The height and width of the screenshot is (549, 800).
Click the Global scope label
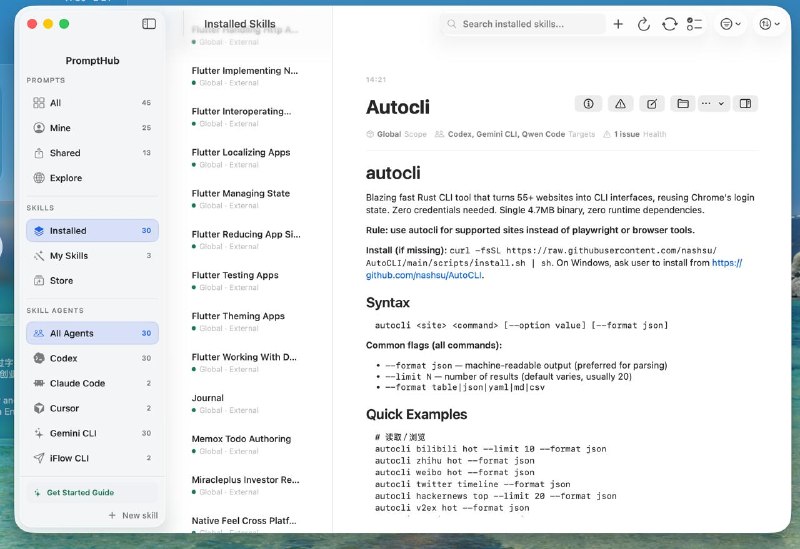click(396, 134)
